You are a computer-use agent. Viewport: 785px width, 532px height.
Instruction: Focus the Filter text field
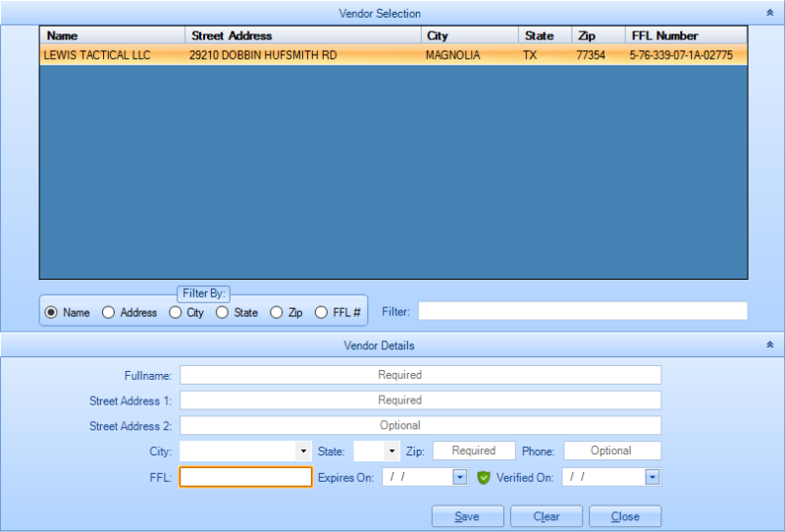583,311
